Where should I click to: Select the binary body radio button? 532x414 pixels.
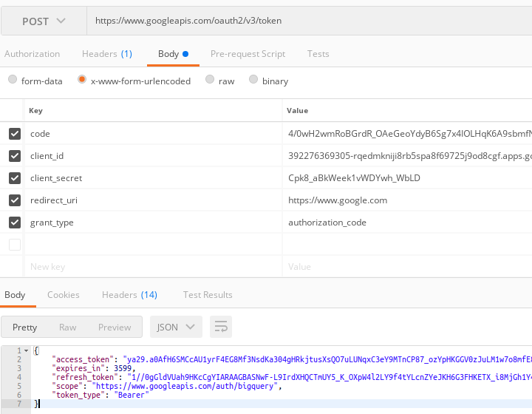click(253, 79)
